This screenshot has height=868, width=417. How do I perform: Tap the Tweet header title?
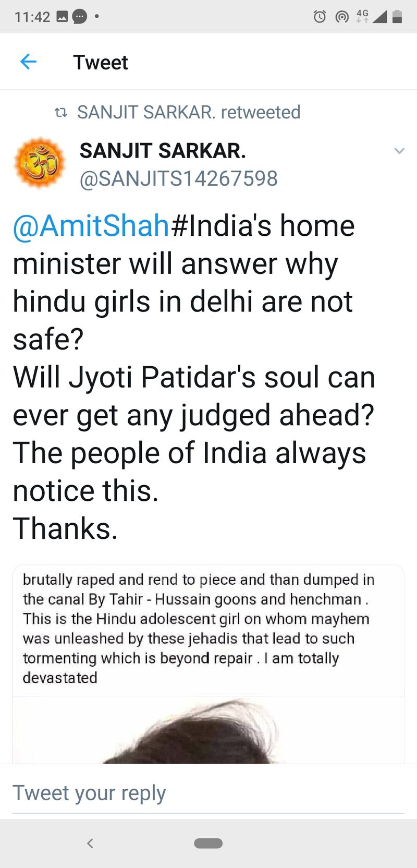click(x=101, y=63)
